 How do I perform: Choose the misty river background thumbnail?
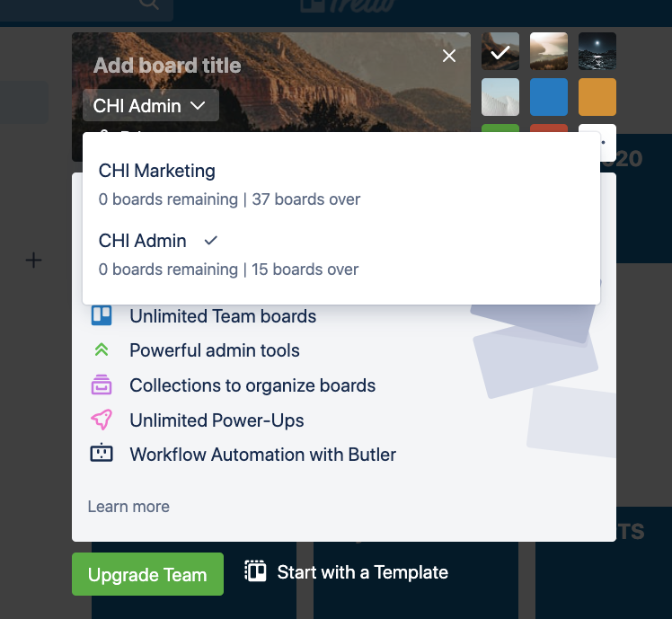[x=549, y=51]
